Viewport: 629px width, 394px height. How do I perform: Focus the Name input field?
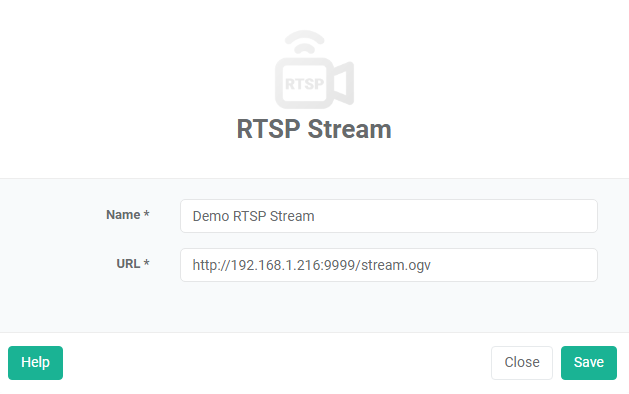[389, 216]
